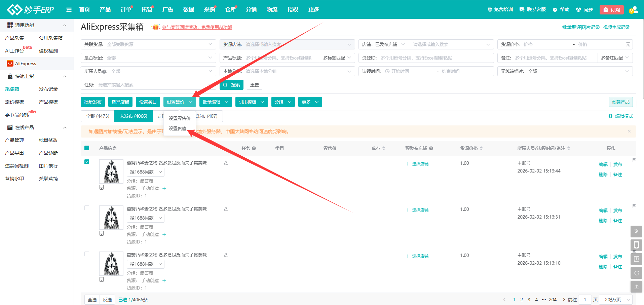Click the 搜索 search button
Image resolution: width=644 pixels, height=305 pixels.
[x=231, y=85]
